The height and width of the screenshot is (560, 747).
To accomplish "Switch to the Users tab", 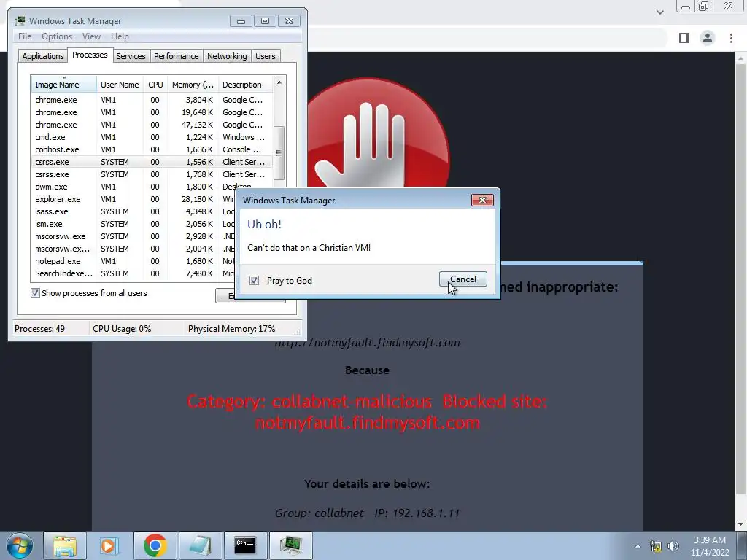I will 266,56.
